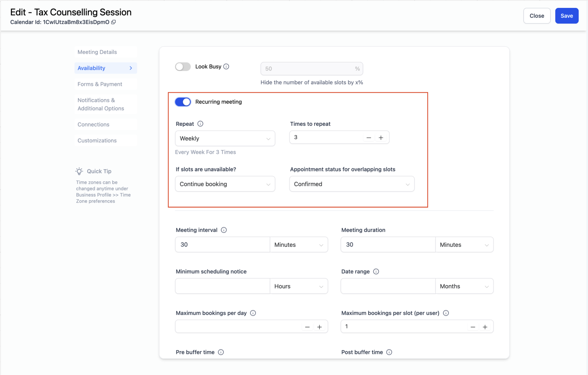Click Maximum bookings per slot info icon
This screenshot has height=375, width=588.
[446, 313]
